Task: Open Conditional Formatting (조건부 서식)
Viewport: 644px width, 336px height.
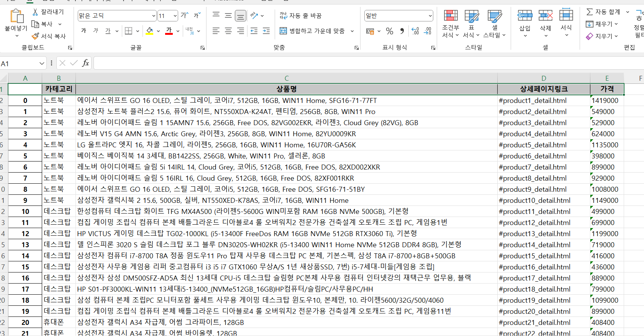Action: 451,23
